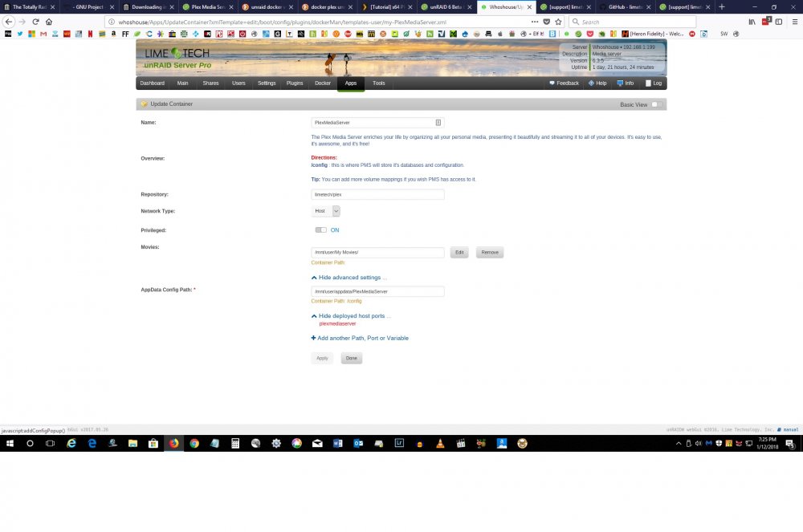Image resolution: width=803 pixels, height=532 pixels.
Task: Open the Apps tab
Action: tap(351, 83)
